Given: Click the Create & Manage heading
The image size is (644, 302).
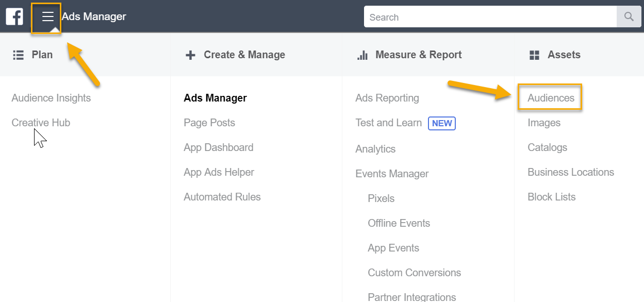Looking at the screenshot, I should 244,55.
